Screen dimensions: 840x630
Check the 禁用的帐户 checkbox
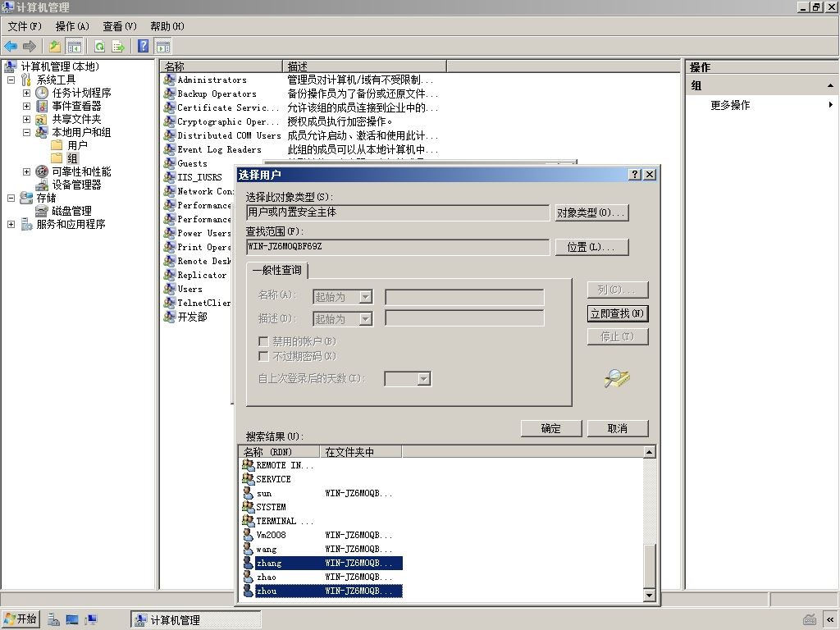(x=263, y=341)
